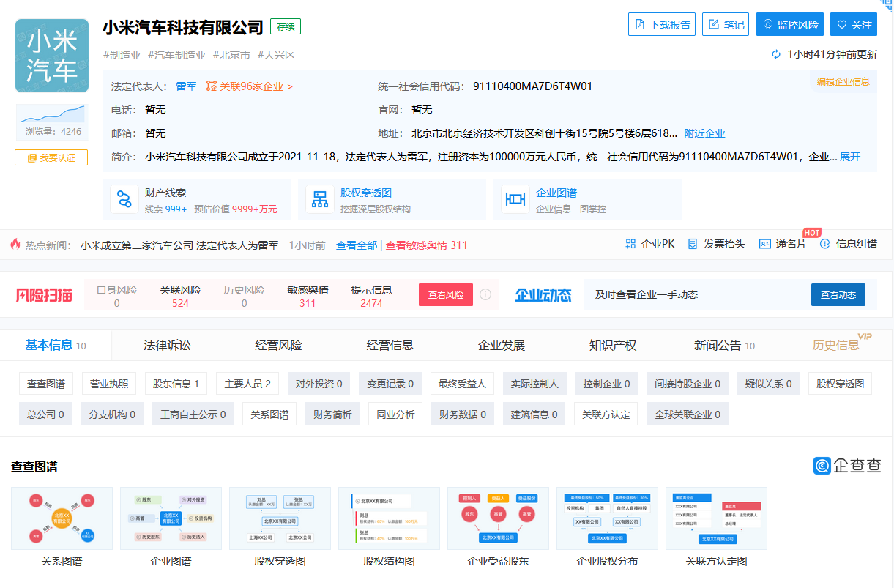894x588 pixels.
Task: Click the blue 查看动态 button
Action: (838, 294)
